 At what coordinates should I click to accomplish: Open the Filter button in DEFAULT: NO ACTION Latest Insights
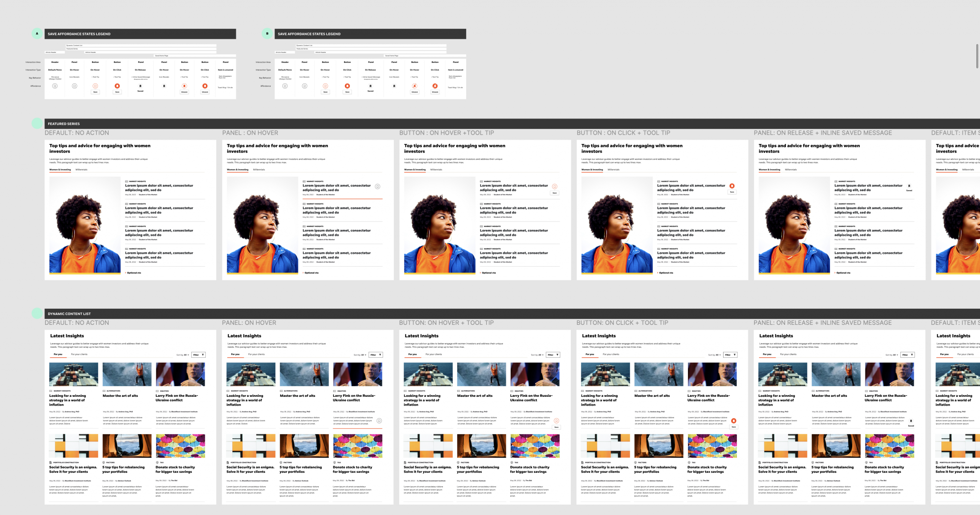point(199,355)
